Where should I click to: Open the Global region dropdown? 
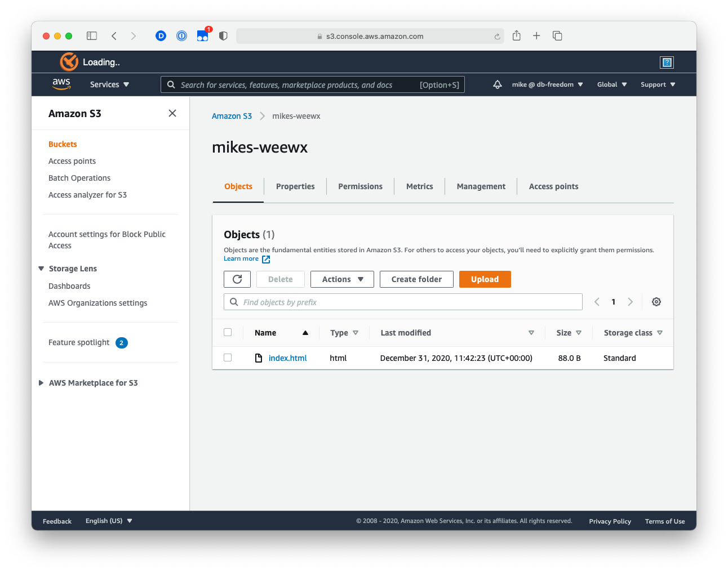(612, 84)
